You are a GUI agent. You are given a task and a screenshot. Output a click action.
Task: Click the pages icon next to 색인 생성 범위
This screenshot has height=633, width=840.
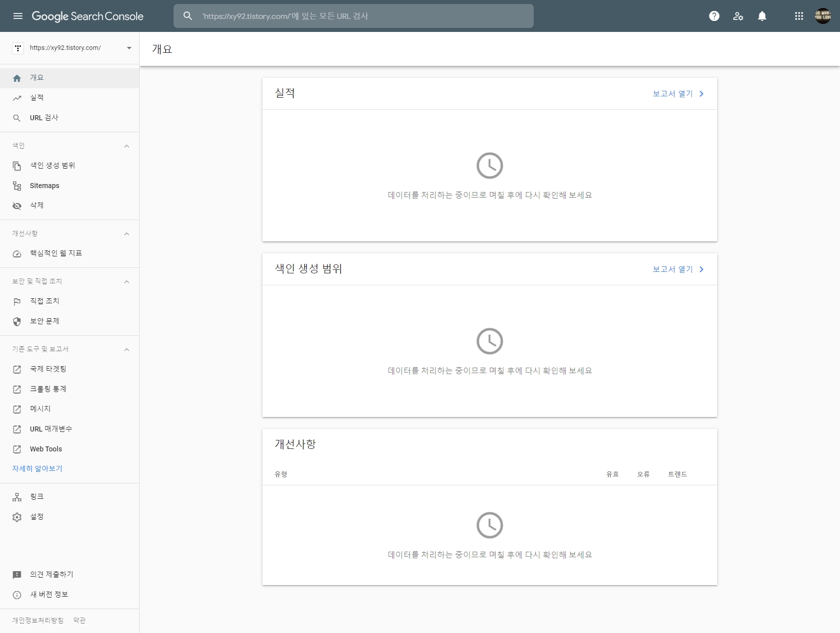pos(17,166)
